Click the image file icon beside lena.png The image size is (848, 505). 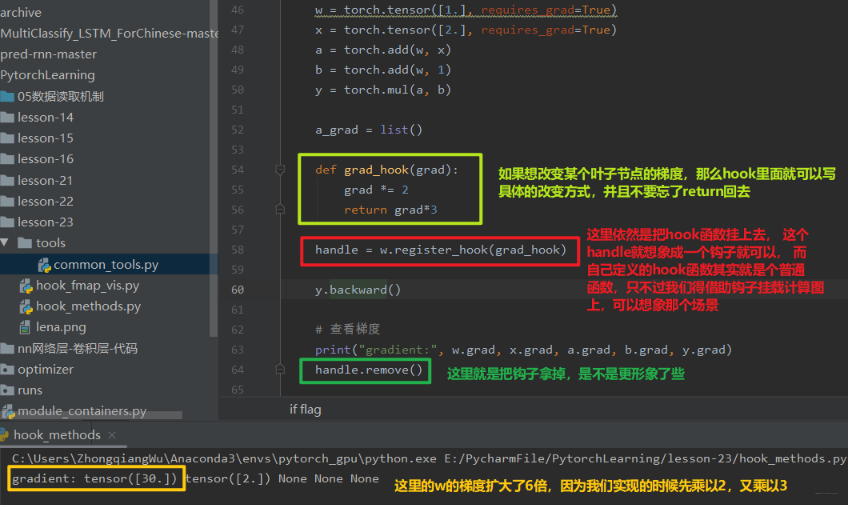[25, 327]
